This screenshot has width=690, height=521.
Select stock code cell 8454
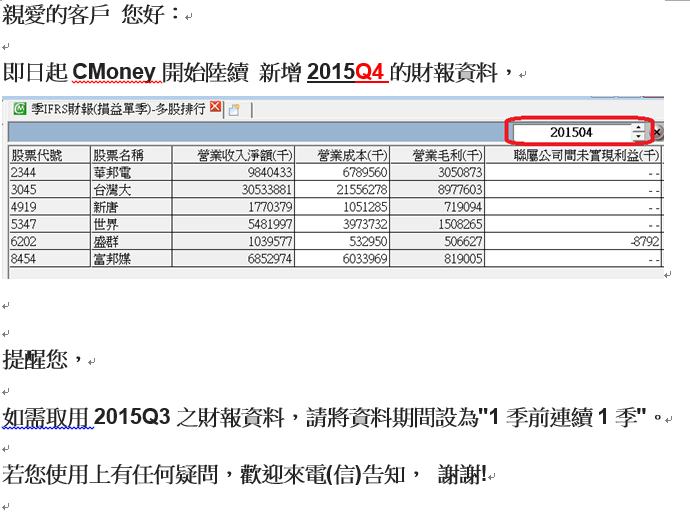(49, 258)
